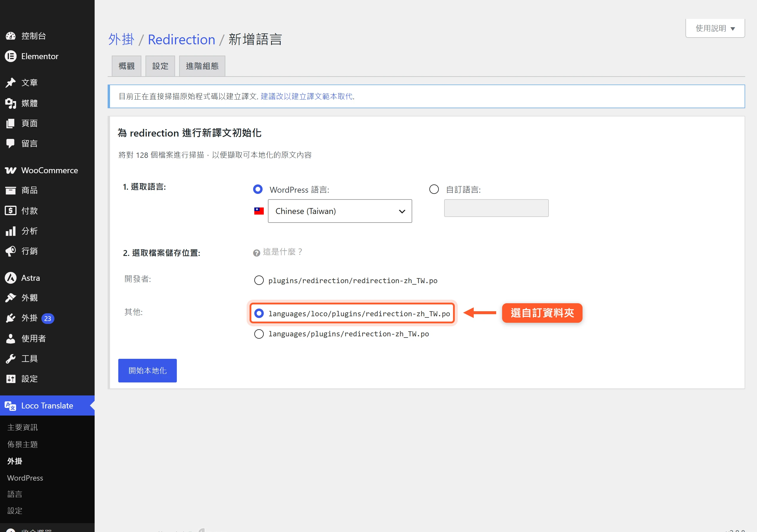The image size is (757, 532).
Task: Click the 媒體 media icon
Action: [11, 103]
